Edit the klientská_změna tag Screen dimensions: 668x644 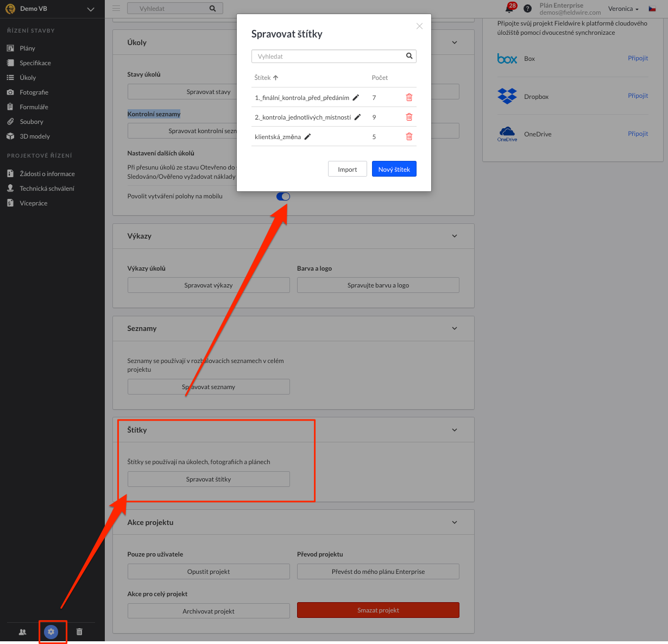pos(307,137)
